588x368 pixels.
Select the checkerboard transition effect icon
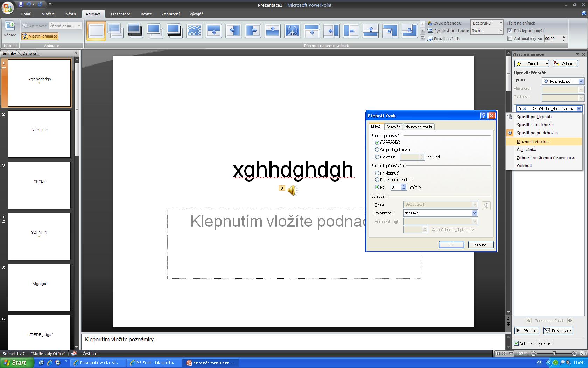(194, 31)
